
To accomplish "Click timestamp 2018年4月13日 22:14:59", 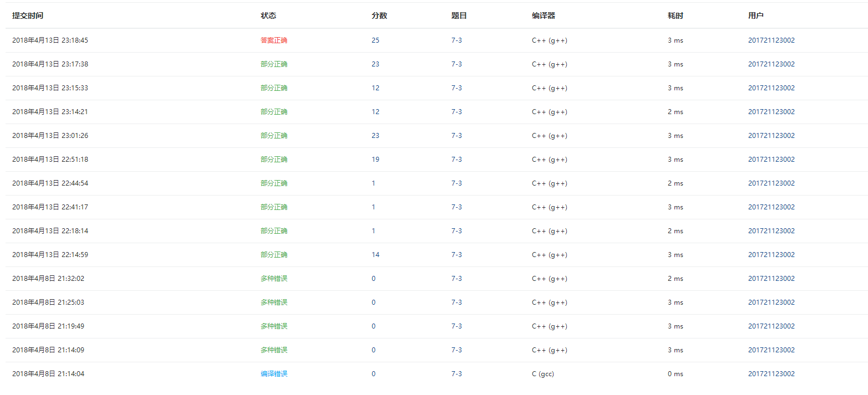I will [50, 255].
